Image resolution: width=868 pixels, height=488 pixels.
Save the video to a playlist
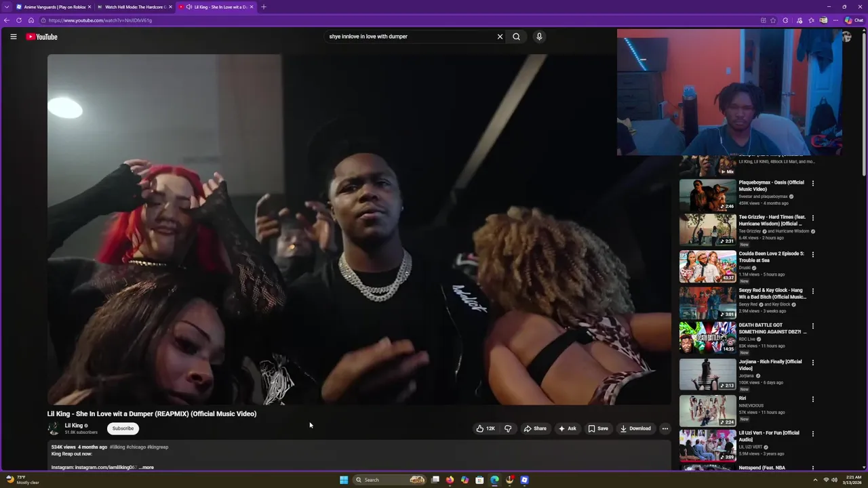click(598, 428)
